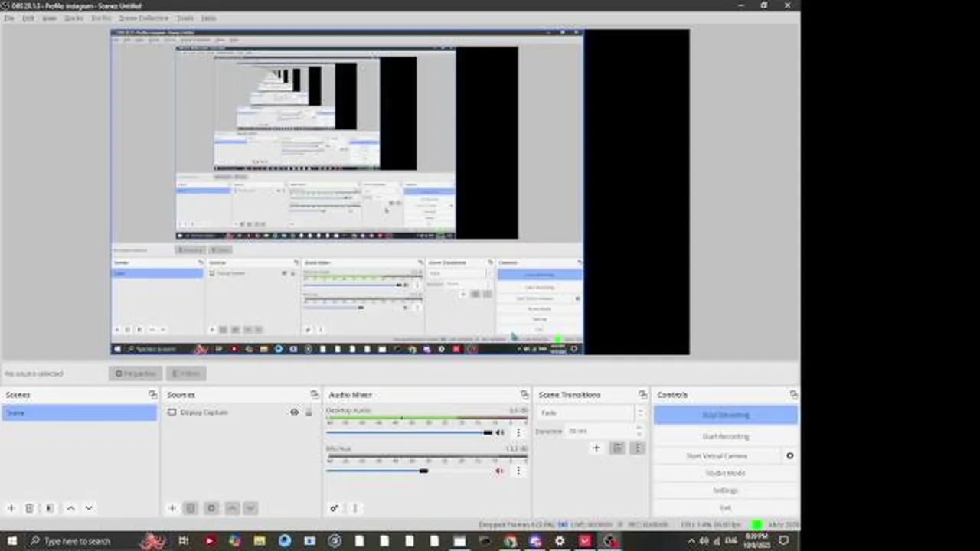Open scene filters icon in Scenes panel

[50, 508]
